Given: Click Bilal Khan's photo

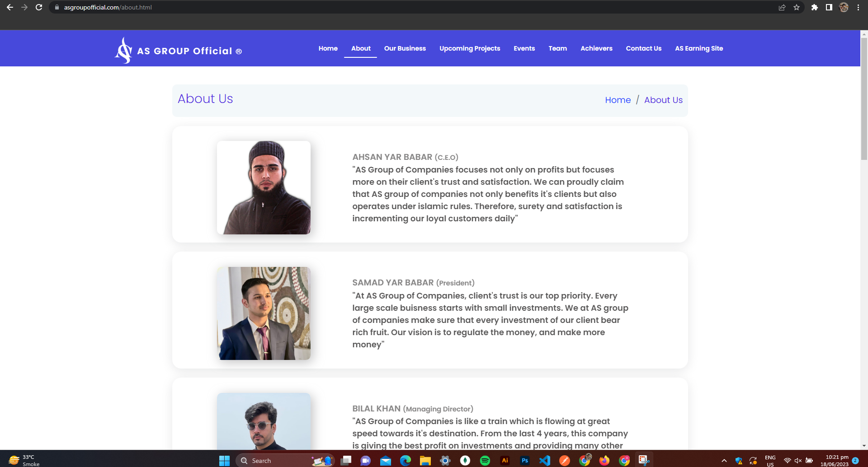Looking at the screenshot, I should (264, 421).
